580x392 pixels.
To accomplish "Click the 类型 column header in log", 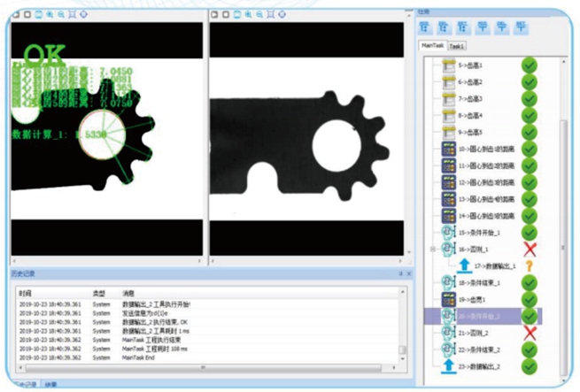I will pyautogui.click(x=98, y=292).
